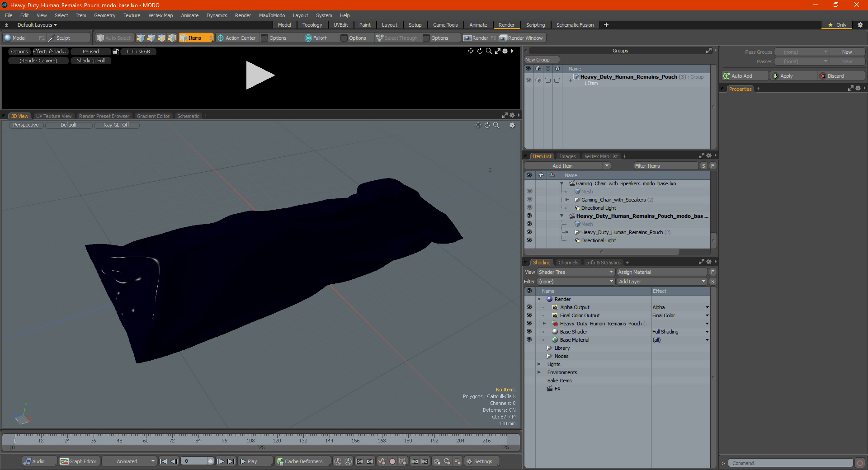Toggle visibility of Heavy_Duty_Human_Remains_Pouch shader group
Viewport: 868px width, 470px height.
pos(529,324)
